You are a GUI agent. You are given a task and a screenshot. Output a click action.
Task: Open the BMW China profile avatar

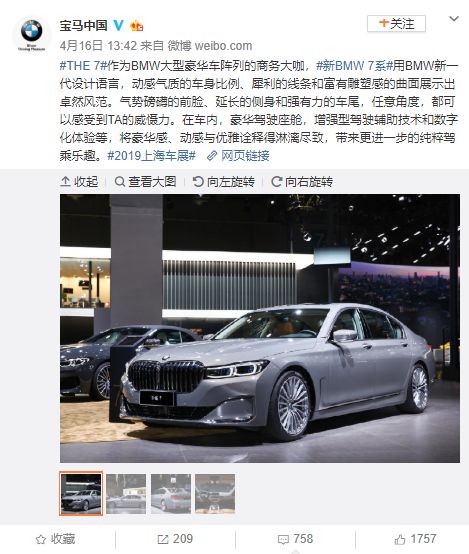tap(31, 35)
